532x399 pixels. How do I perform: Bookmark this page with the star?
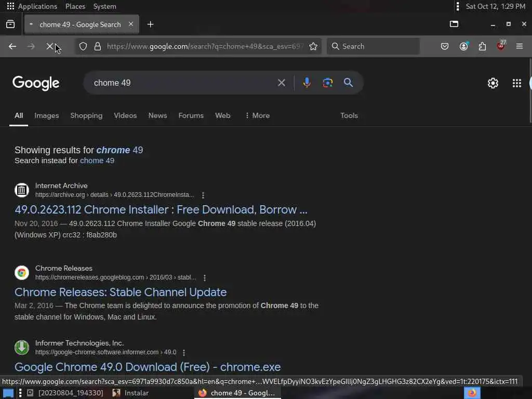tap(313, 46)
